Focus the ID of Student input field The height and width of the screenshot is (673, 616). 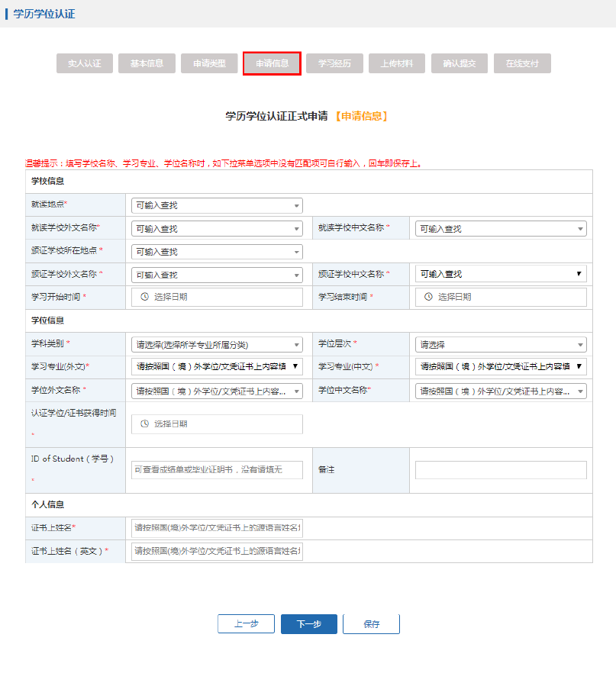tap(217, 470)
